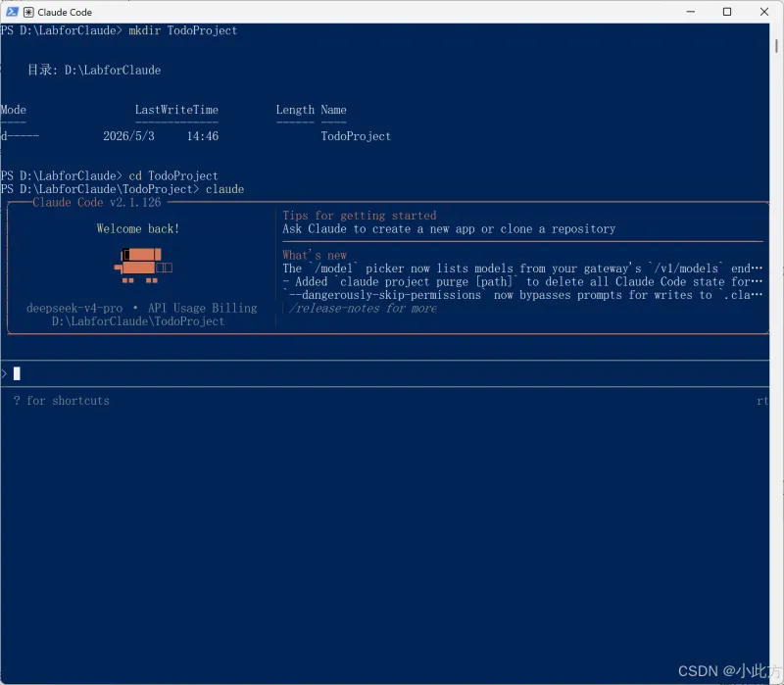Click the '? for shortcuts' hint

pos(62,401)
